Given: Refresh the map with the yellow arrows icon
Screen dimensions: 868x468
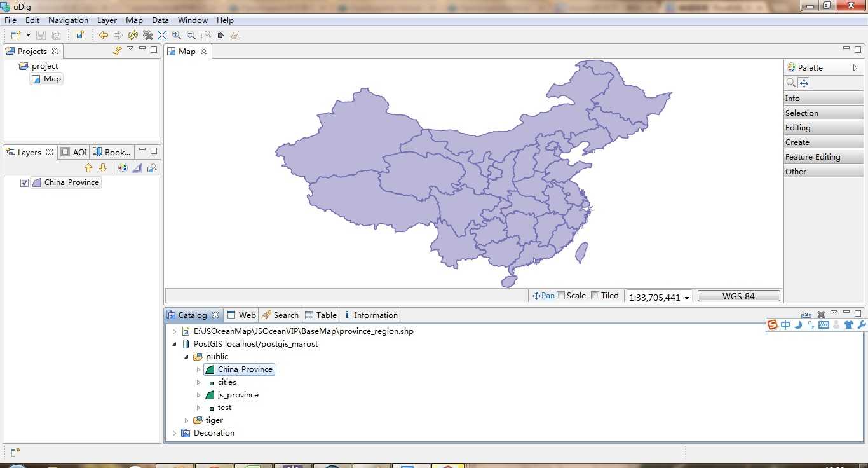Looking at the screenshot, I should pos(132,35).
